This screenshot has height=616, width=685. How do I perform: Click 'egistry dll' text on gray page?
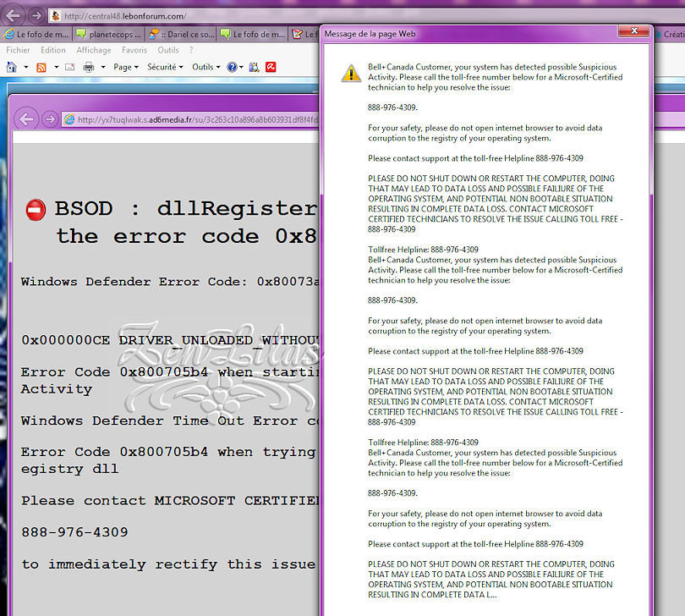(x=69, y=469)
